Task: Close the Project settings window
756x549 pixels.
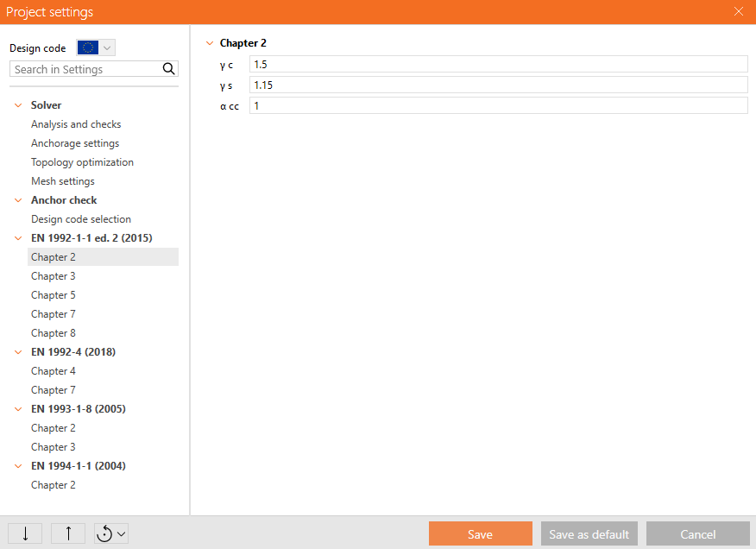Action: point(738,11)
